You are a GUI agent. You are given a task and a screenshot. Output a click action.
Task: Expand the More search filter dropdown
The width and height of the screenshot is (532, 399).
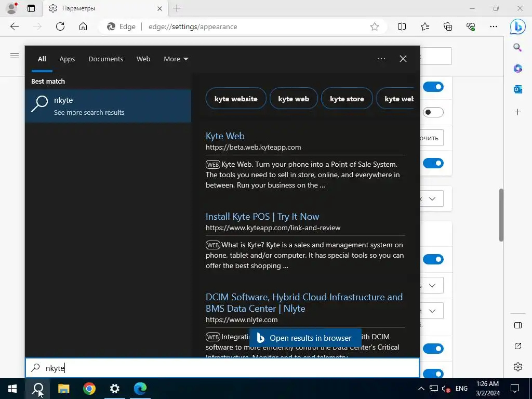[176, 59]
